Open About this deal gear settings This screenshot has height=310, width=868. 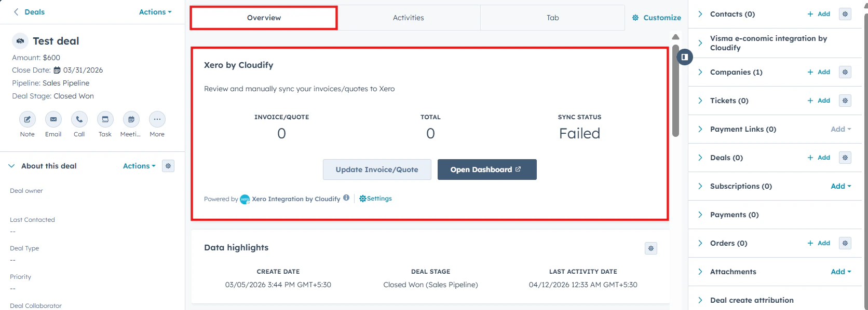(168, 166)
